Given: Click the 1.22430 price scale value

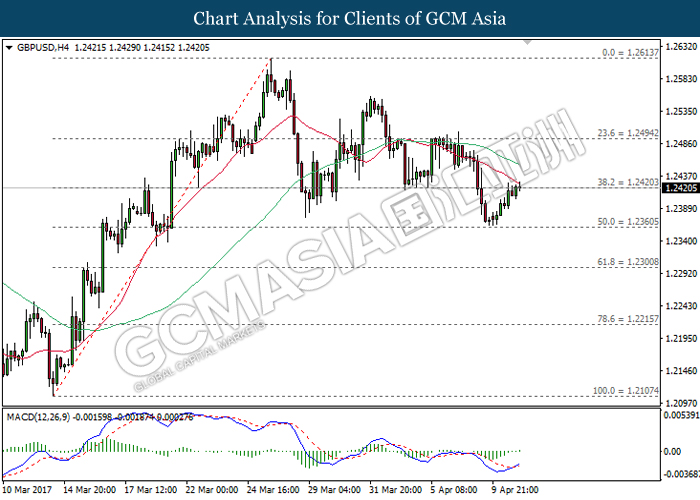Looking at the screenshot, I should click(681, 306).
